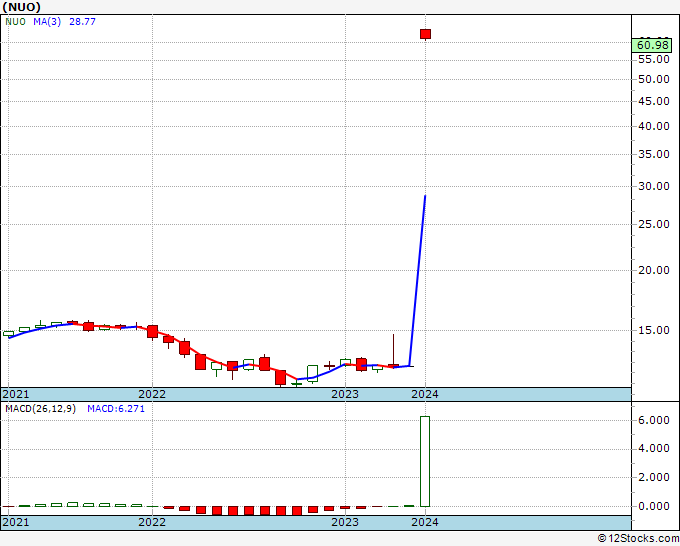Click the 2022 label on MACD axis
Viewport: 680px width, 546px height.
[152, 522]
